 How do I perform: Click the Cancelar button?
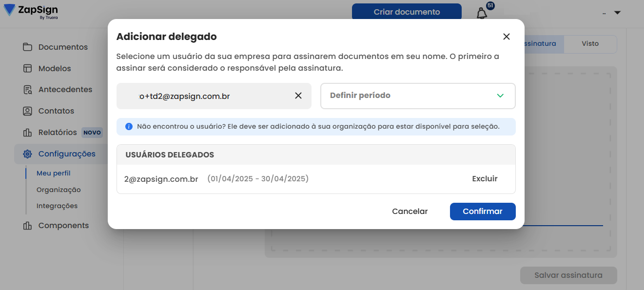pos(410,212)
